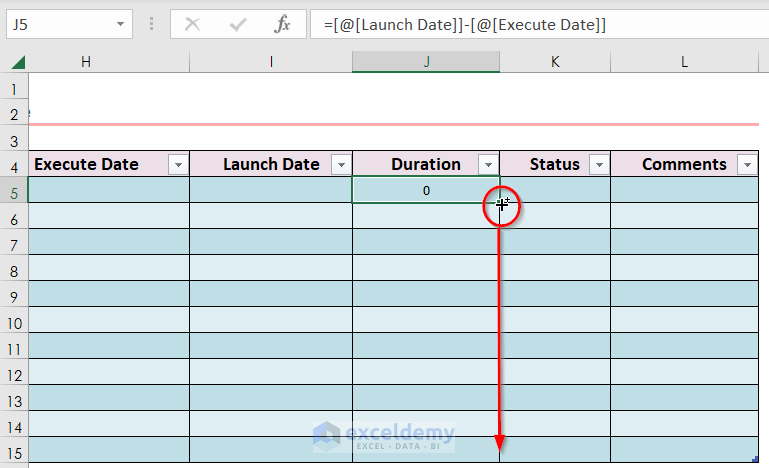Select column J header
The image size is (769, 468).
(426, 62)
